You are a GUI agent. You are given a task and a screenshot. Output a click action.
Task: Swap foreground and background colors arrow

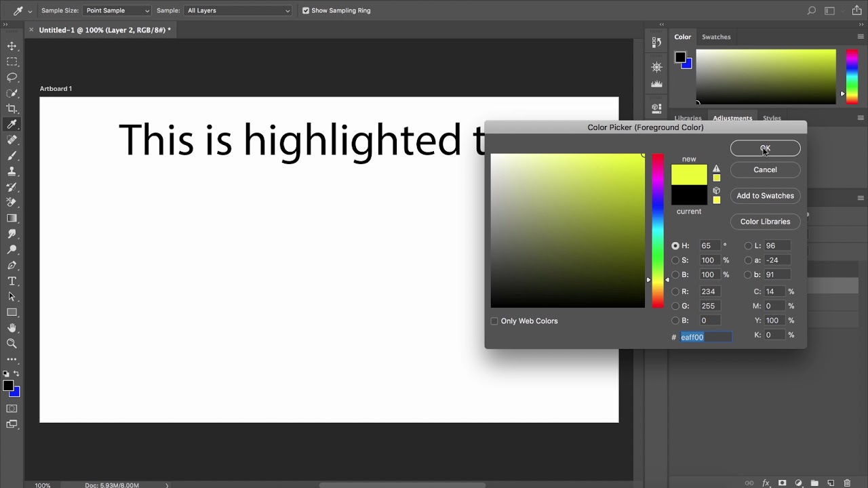click(16, 373)
